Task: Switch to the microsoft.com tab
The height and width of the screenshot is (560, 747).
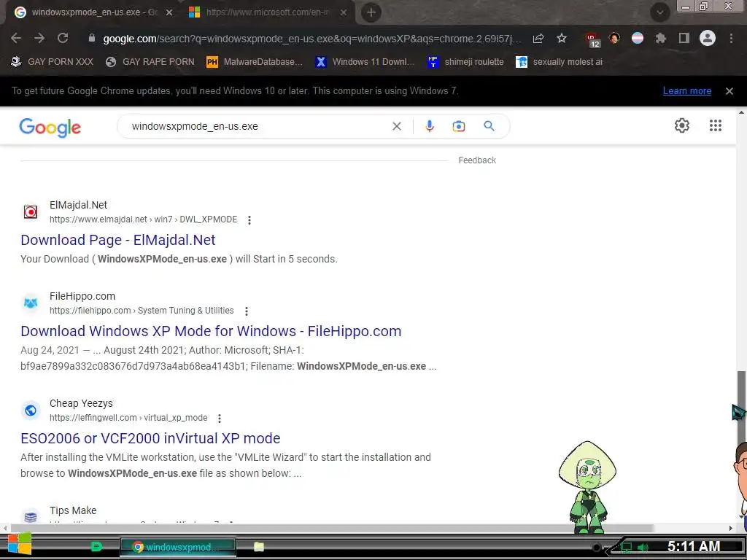Action: coord(267,12)
